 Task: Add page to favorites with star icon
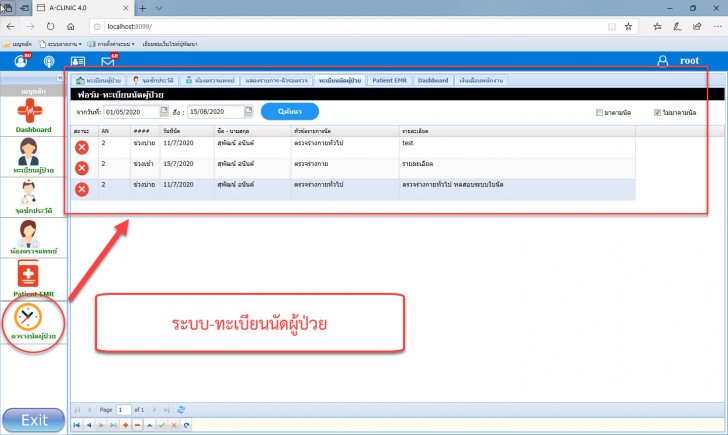point(628,26)
